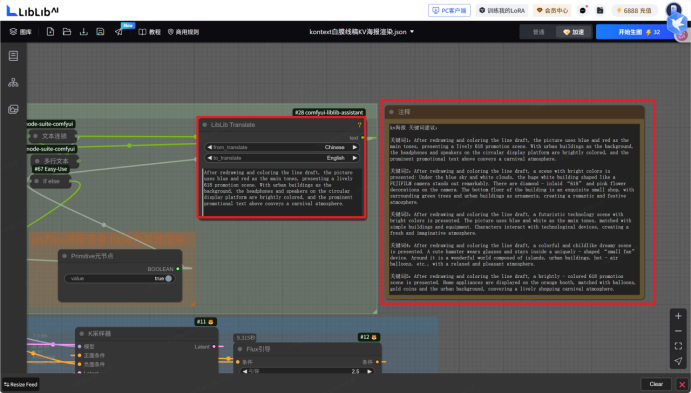Screen dimensions: 691x393
Task: Click the to_translate English value
Action: (335, 158)
